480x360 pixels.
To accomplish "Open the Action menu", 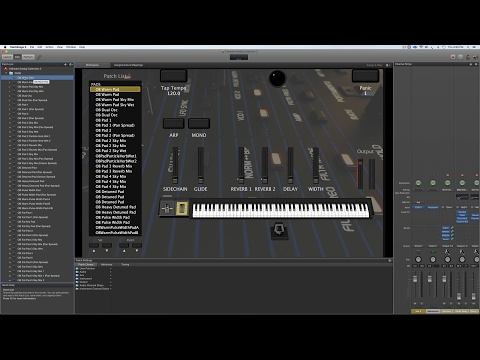I will (49, 47).
